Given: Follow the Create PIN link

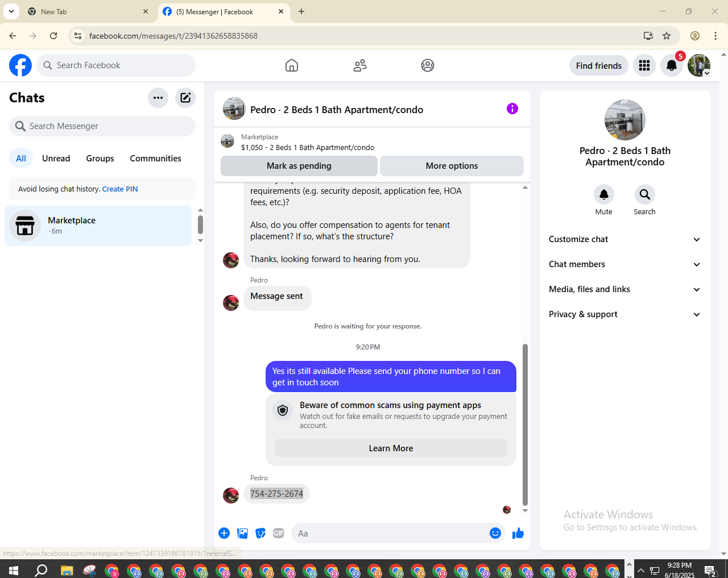Looking at the screenshot, I should coord(120,189).
